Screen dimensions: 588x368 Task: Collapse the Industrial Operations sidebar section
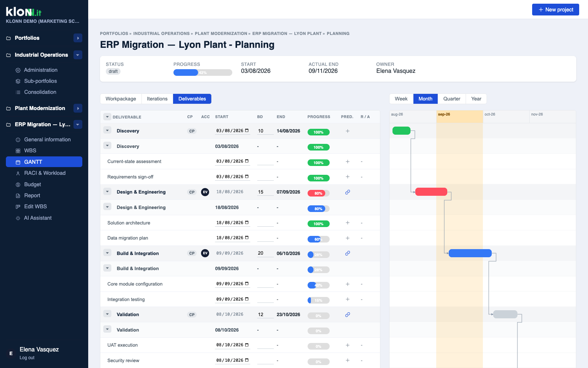(x=78, y=55)
